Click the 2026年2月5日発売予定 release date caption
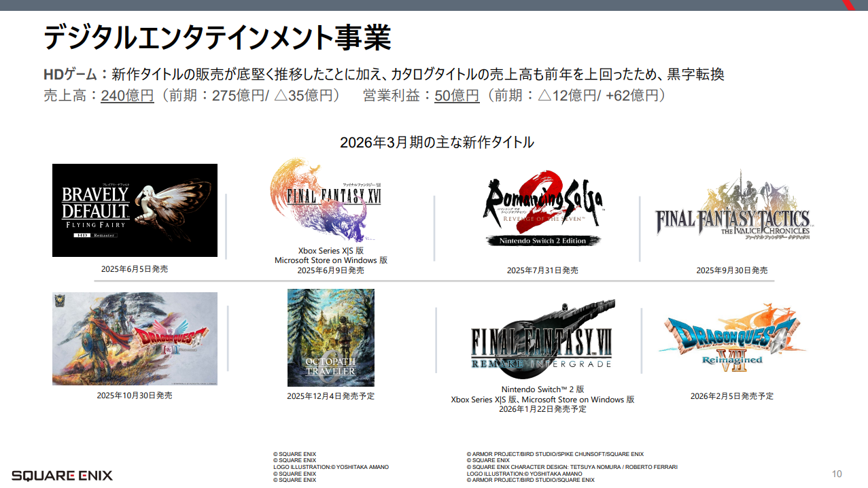This screenshot has width=868, height=488. click(x=731, y=396)
